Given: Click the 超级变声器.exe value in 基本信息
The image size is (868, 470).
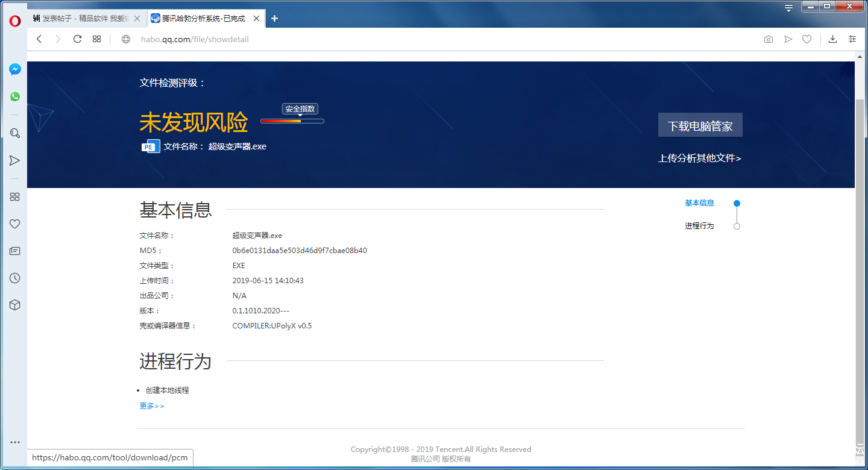Looking at the screenshot, I should pos(257,236).
